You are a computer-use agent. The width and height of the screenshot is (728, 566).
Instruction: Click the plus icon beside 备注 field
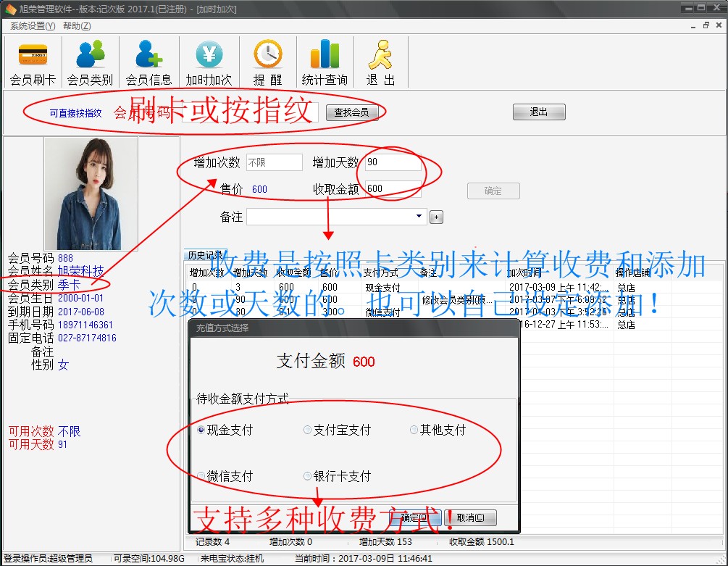pos(436,217)
